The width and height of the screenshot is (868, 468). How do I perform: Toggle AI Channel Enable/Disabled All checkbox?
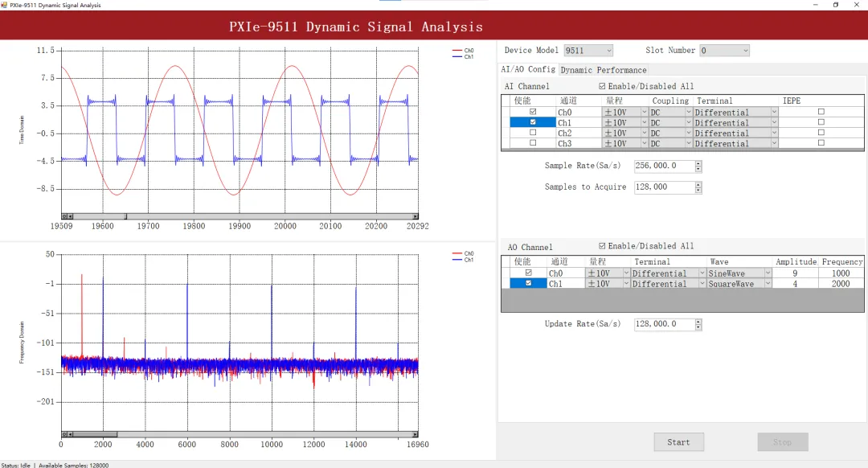pos(602,86)
